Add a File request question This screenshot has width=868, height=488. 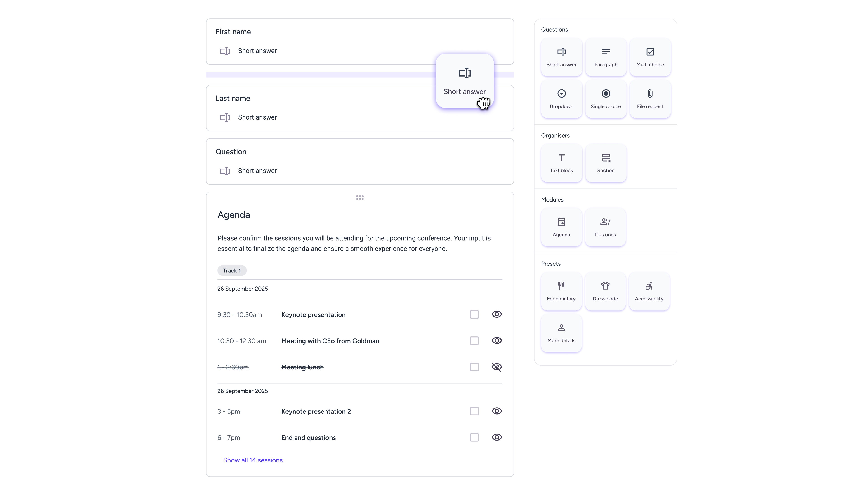pyautogui.click(x=650, y=99)
